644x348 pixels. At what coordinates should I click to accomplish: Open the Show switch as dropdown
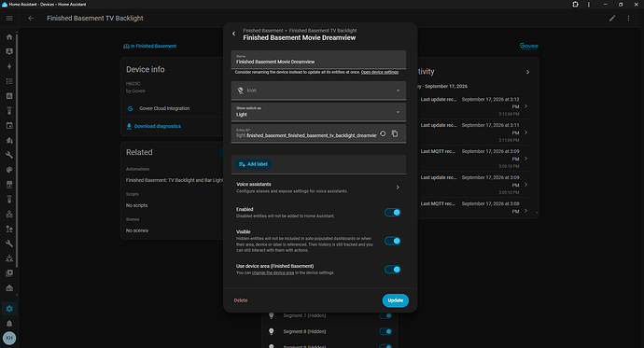point(318,112)
